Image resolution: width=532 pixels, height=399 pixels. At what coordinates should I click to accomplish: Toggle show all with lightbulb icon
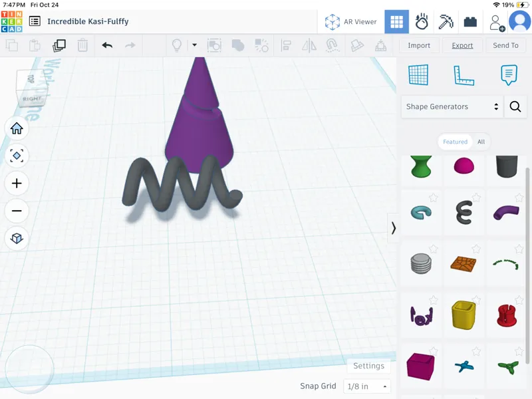176,45
